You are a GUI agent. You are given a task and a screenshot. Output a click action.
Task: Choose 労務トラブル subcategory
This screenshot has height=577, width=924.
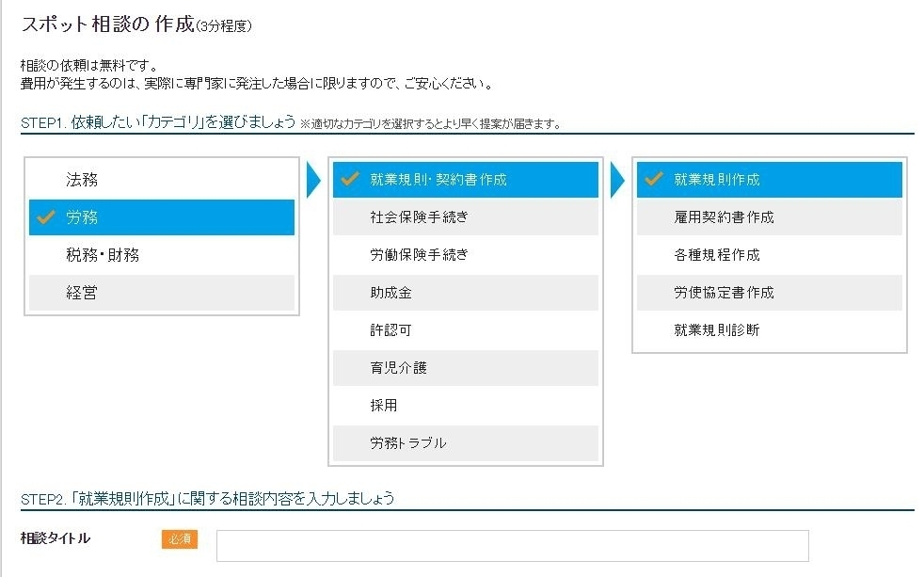[466, 443]
